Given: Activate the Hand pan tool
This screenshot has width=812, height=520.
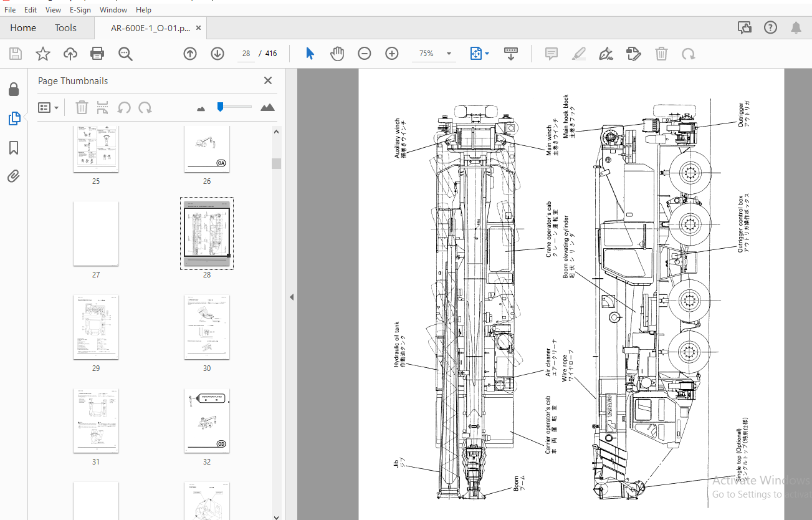Looking at the screenshot, I should (337, 54).
